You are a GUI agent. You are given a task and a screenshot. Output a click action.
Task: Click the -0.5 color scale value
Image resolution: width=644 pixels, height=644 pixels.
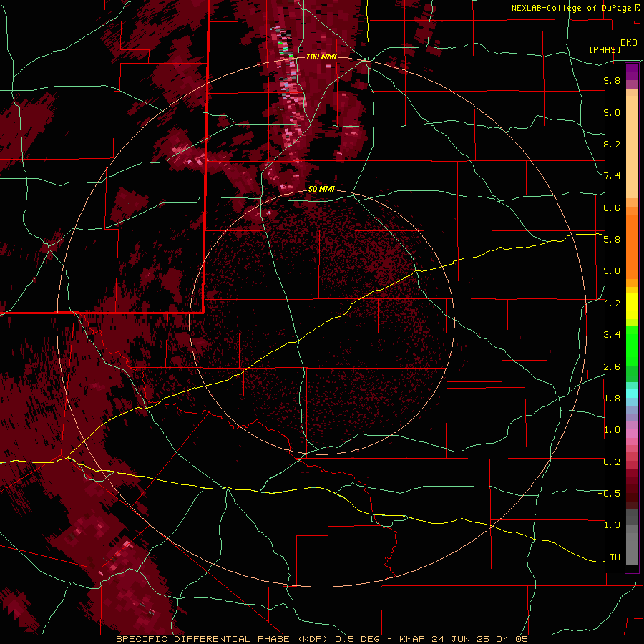pyautogui.click(x=609, y=494)
